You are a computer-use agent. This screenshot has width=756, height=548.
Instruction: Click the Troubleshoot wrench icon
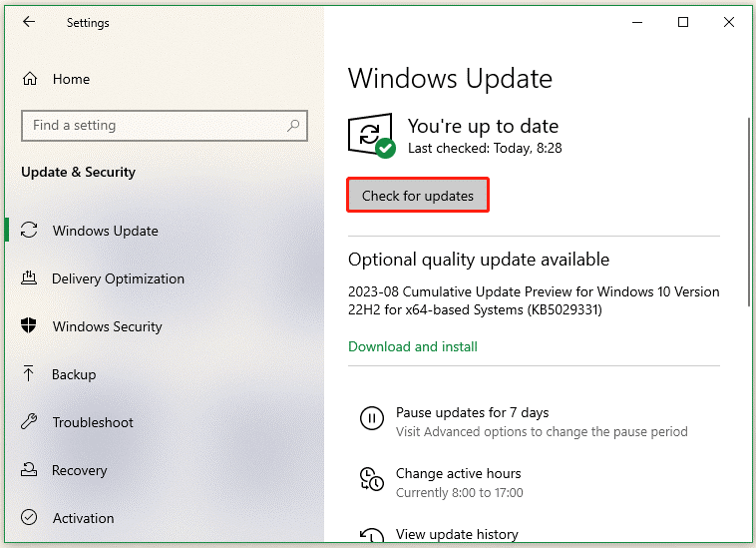tap(29, 421)
